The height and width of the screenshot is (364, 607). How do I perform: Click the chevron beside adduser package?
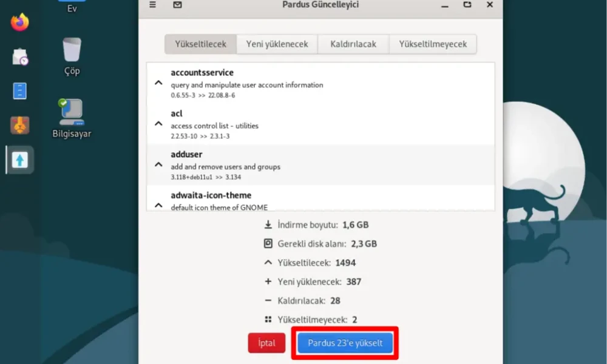158,164
